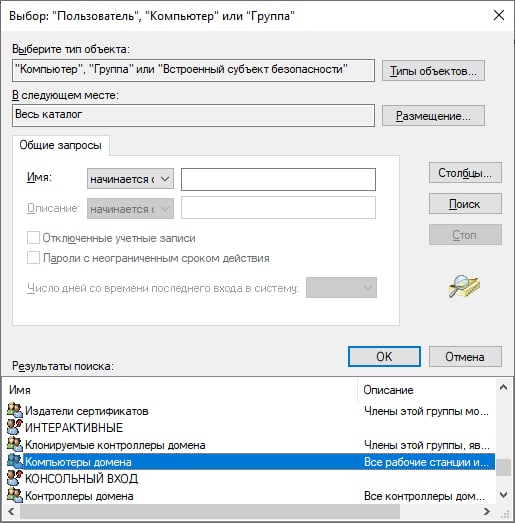Click description 'Все рабочие станции и...'
Image resolution: width=515 pixels, height=523 pixels.
point(426,462)
